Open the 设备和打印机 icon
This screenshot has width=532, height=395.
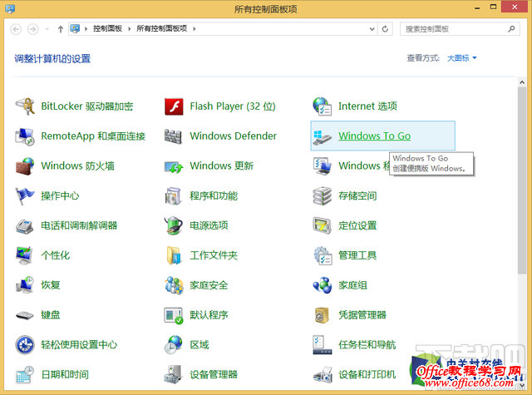[323, 375]
